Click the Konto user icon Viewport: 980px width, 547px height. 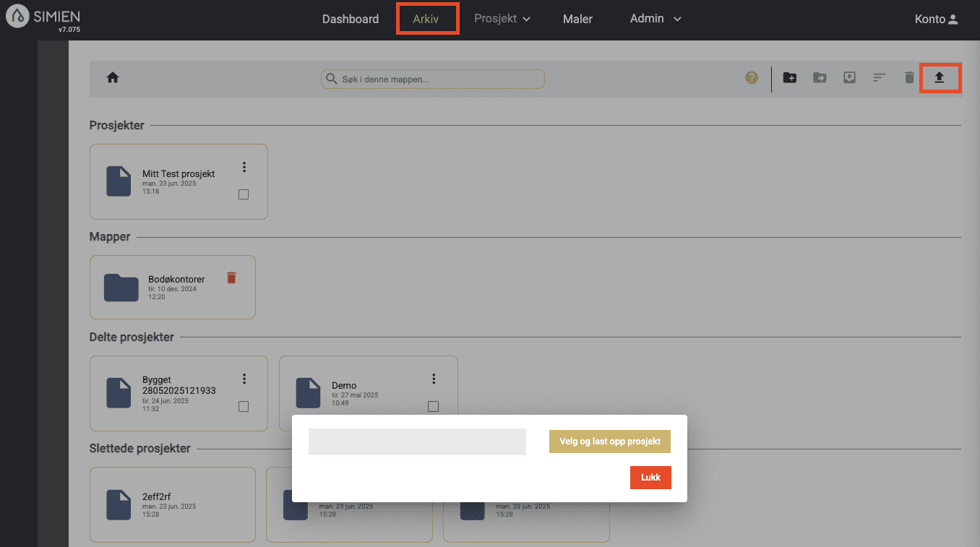click(x=953, y=20)
